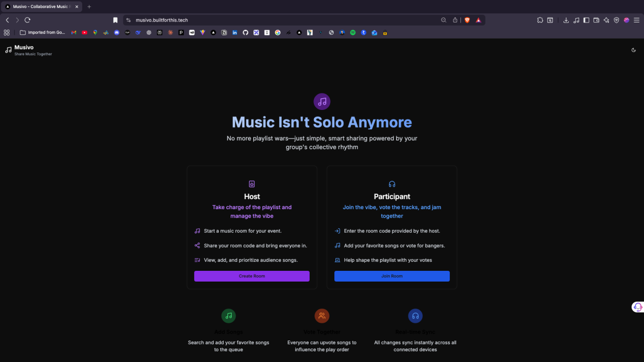Click the Create Room button
This screenshot has width=644, height=362.
[252, 276]
